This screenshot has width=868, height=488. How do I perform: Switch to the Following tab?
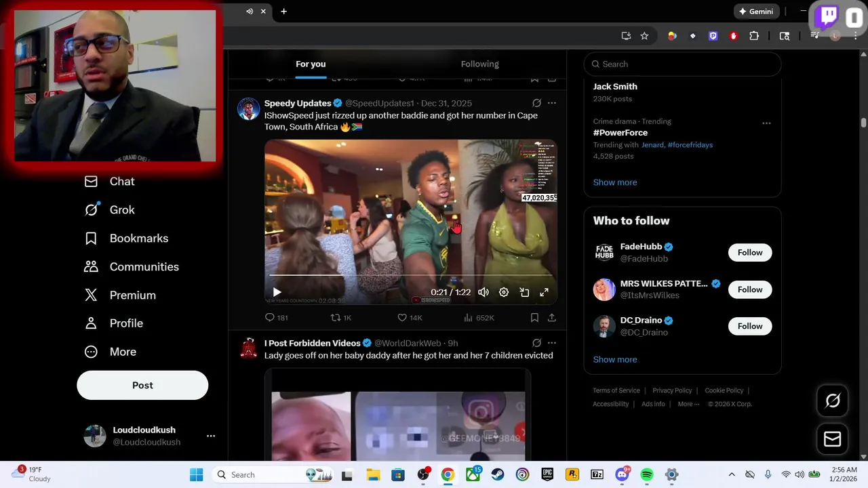479,64
